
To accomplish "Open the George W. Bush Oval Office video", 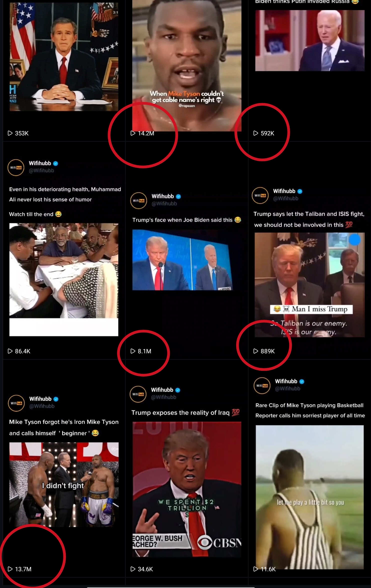I will (x=64, y=57).
